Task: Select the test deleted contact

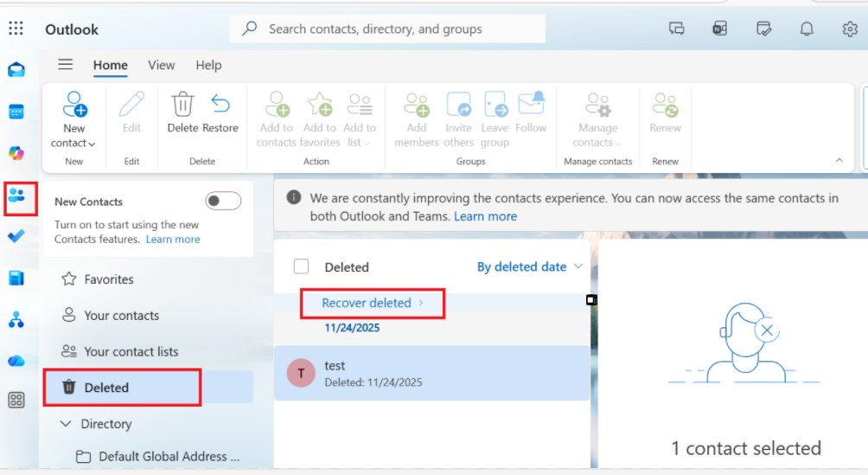Action: (x=431, y=373)
